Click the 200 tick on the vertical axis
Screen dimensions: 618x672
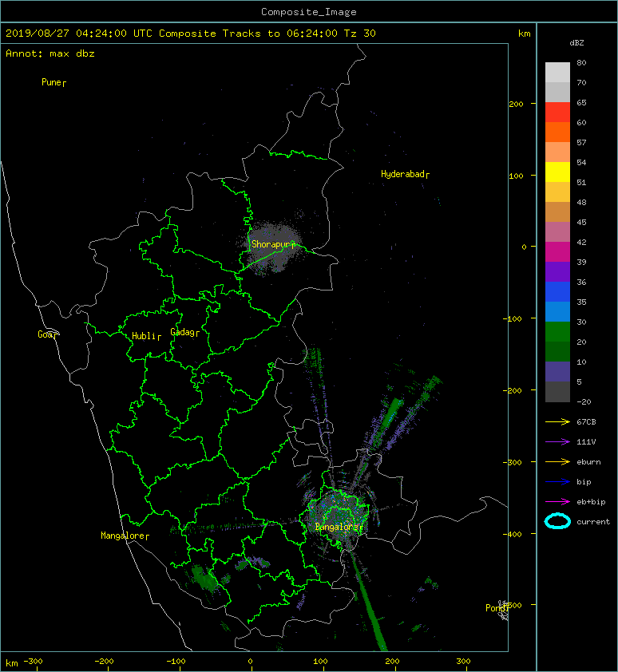click(516, 104)
